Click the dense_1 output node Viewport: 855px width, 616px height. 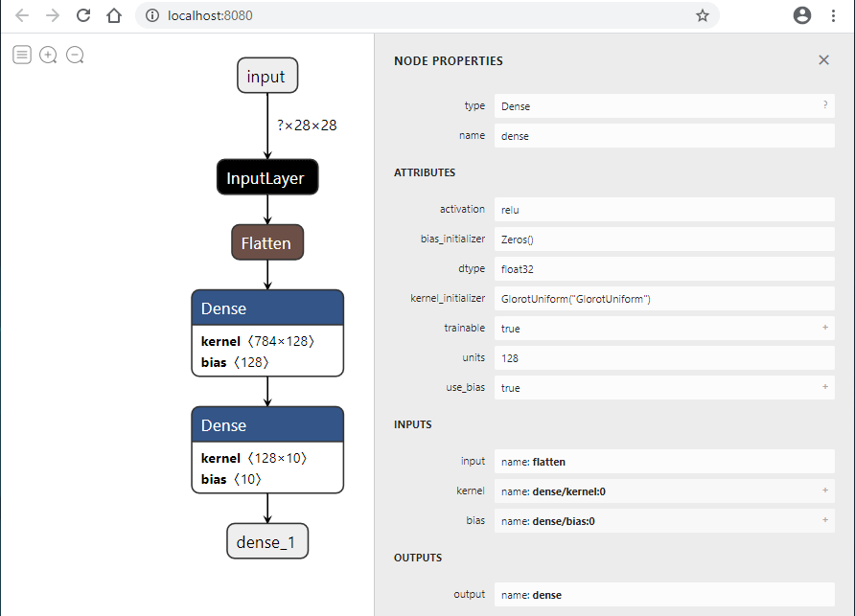point(267,541)
